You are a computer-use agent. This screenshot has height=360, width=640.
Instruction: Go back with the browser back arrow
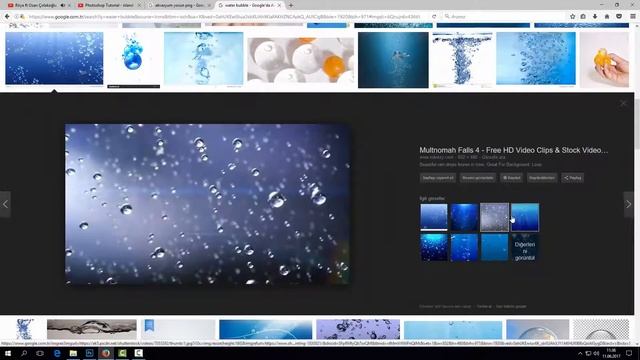pyautogui.click(x=7, y=16)
